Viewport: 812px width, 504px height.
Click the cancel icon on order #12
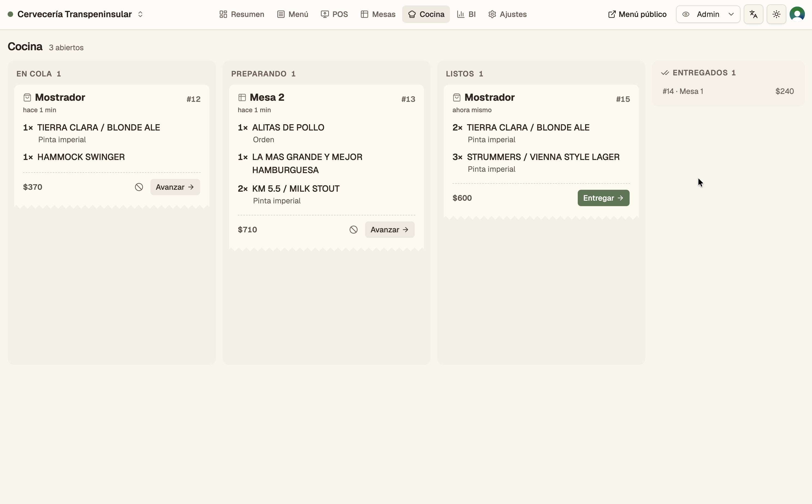pos(139,187)
